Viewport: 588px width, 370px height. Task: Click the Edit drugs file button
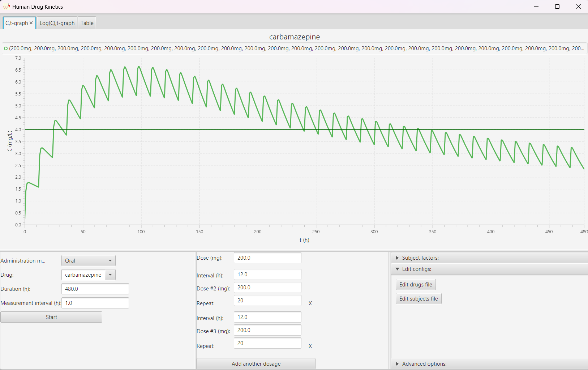click(x=416, y=285)
